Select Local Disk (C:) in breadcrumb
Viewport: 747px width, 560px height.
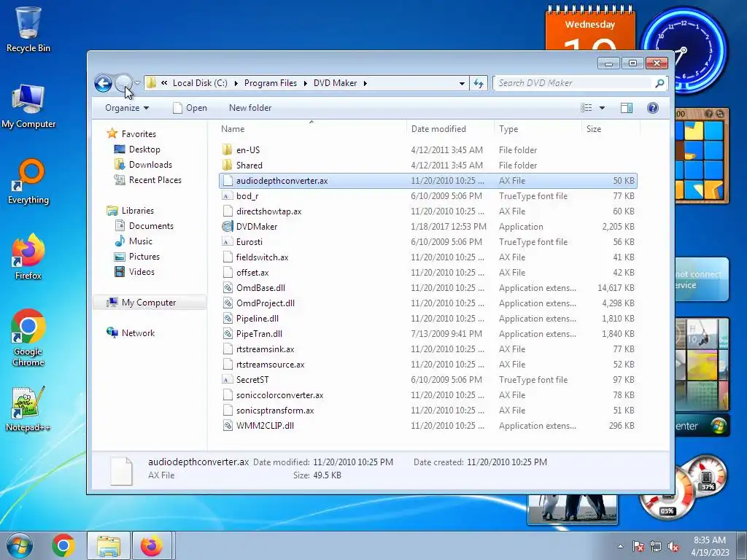pyautogui.click(x=200, y=83)
